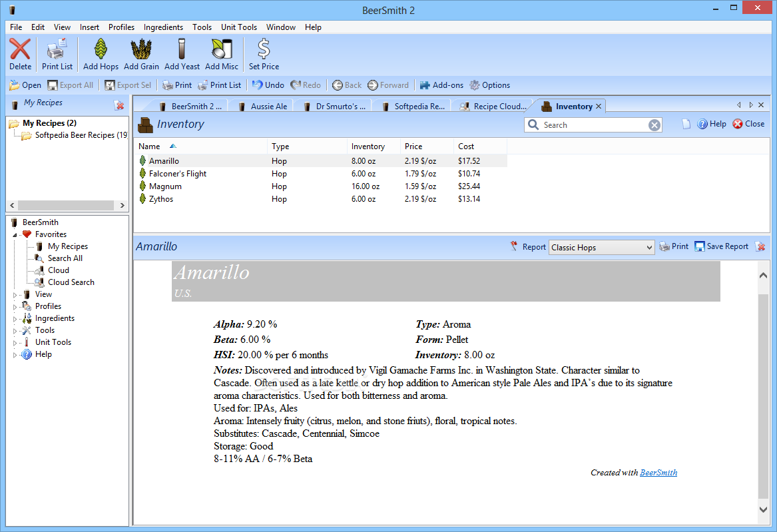
Task: Click the recipes pane horizontal scrollbar right arrow
Action: coord(122,205)
